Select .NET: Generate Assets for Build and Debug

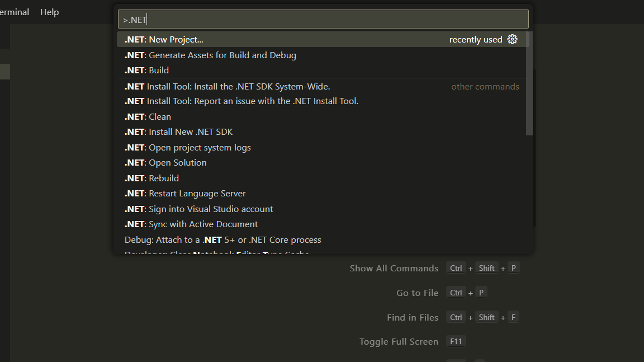click(x=321, y=55)
